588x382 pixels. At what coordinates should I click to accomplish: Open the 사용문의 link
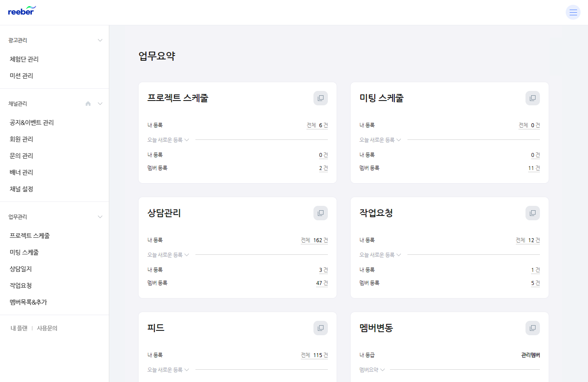pyautogui.click(x=47, y=328)
